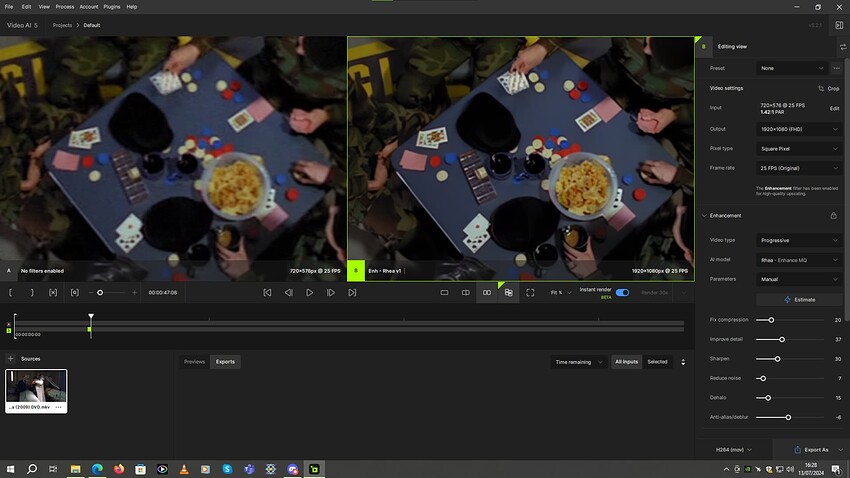Click the Estimate button

tap(799, 299)
